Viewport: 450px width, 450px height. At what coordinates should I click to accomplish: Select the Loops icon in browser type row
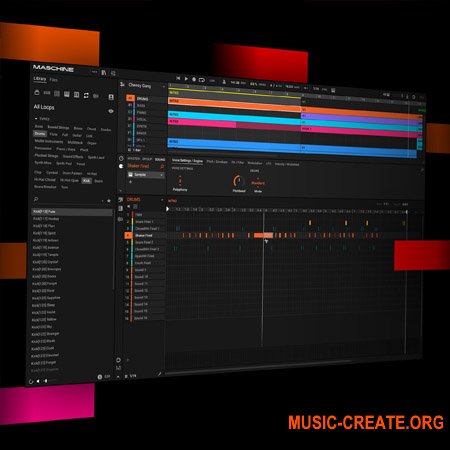click(x=86, y=95)
